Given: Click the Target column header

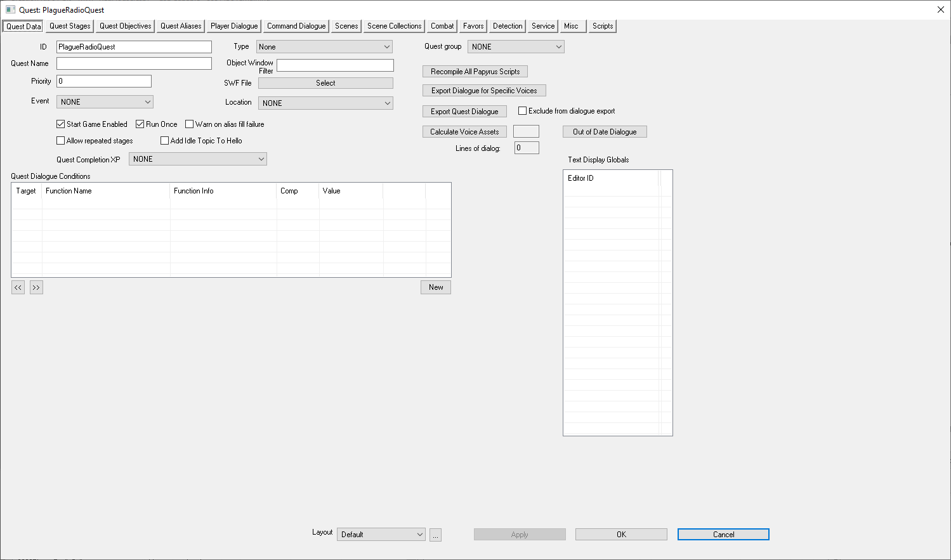Looking at the screenshot, I should [x=27, y=191].
